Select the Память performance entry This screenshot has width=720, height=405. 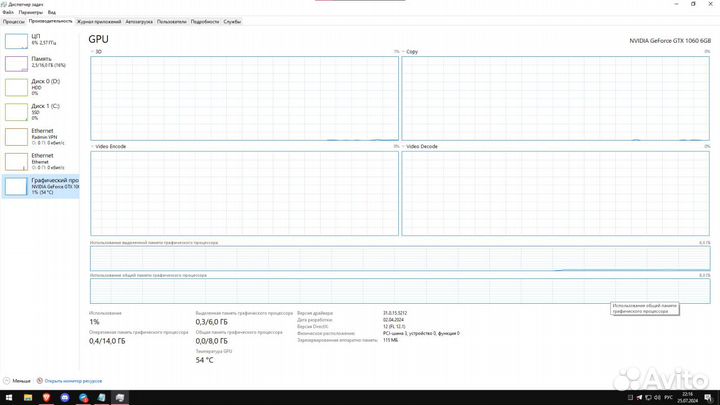click(40, 63)
